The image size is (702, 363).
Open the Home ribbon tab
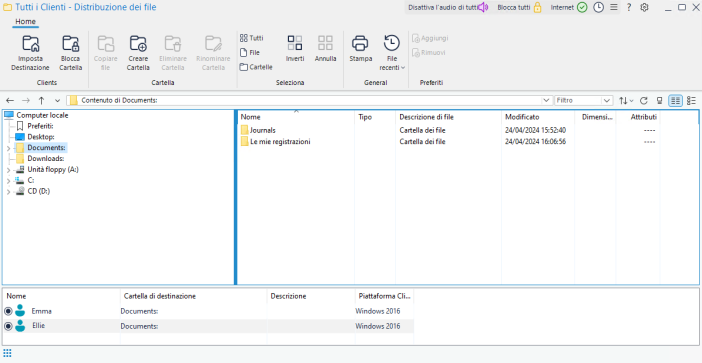tap(26, 21)
